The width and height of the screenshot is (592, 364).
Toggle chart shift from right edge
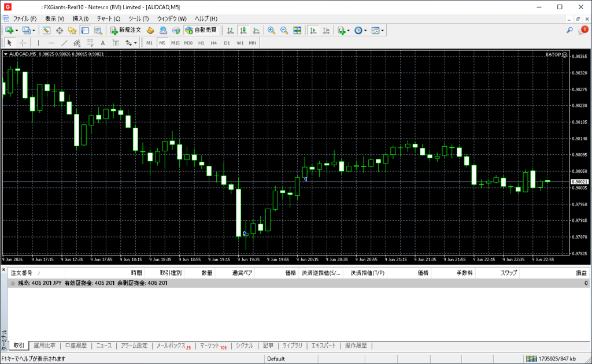(326, 31)
